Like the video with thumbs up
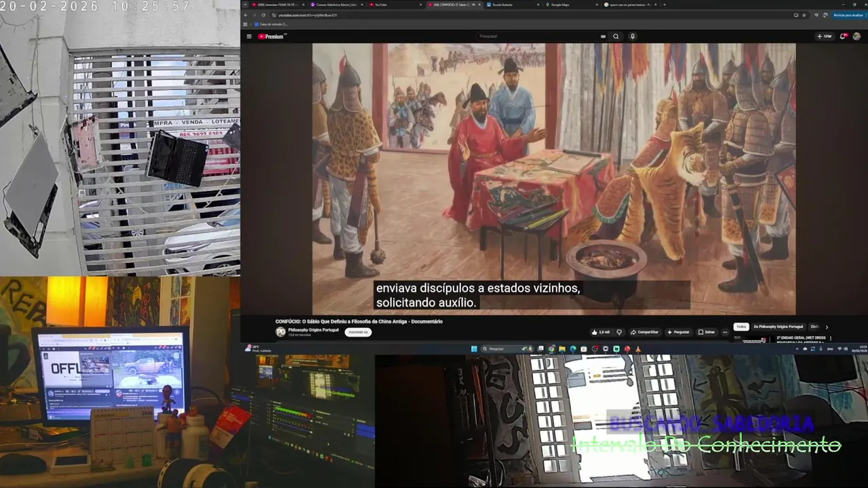This screenshot has width=868, height=488. click(x=601, y=332)
